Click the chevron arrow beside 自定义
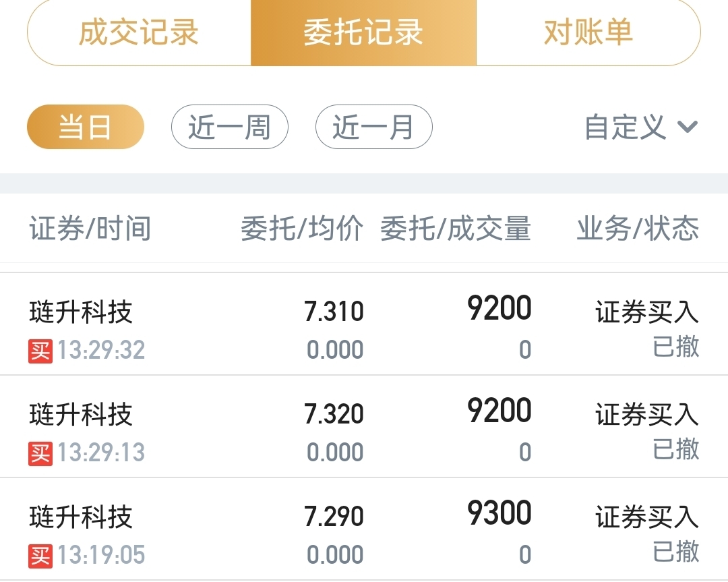The image size is (728, 582). click(x=687, y=127)
